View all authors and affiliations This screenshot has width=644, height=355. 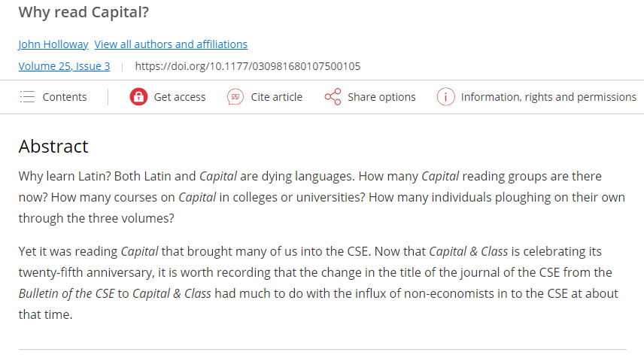tap(171, 44)
